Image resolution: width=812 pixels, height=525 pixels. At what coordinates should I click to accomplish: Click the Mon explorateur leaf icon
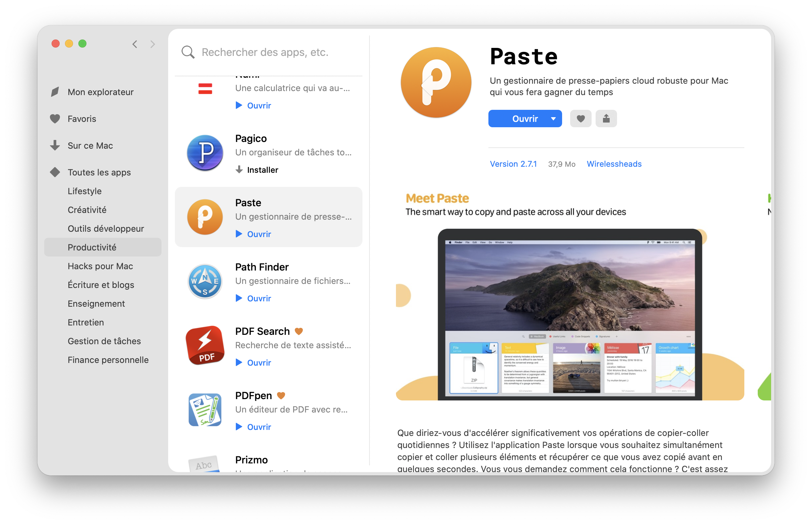(55, 92)
